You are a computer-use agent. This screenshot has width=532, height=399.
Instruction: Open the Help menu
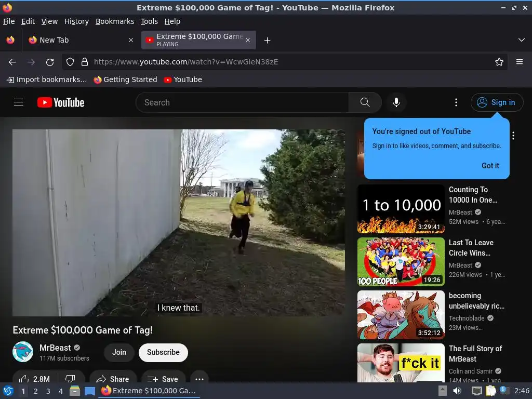tap(172, 21)
